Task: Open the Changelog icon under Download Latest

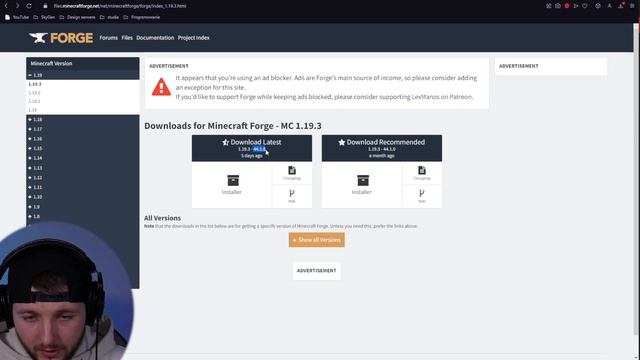Action: [x=292, y=171]
